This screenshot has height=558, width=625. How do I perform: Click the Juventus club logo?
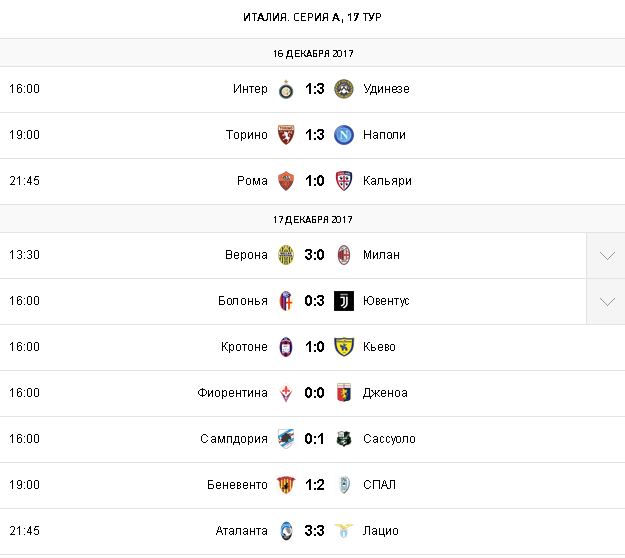tap(344, 301)
